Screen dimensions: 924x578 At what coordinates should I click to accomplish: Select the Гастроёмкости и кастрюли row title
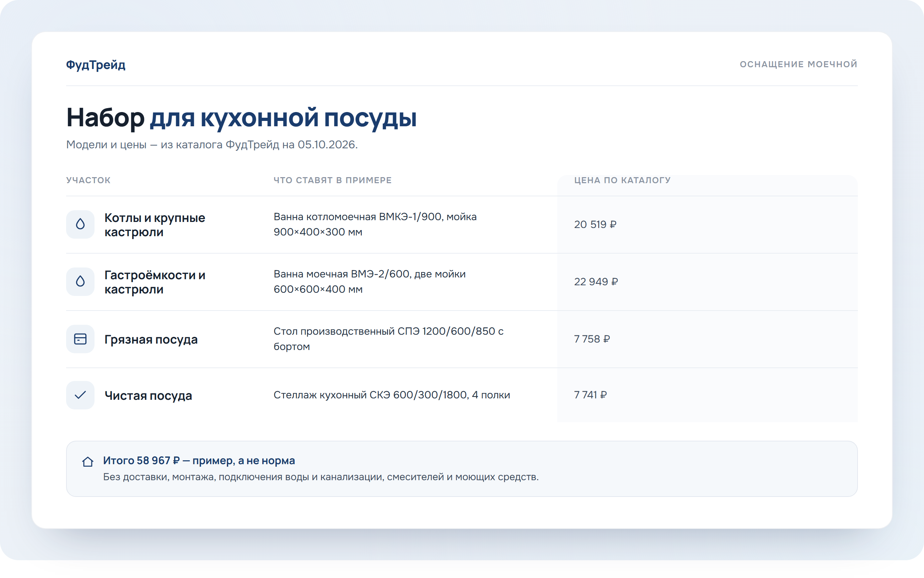(x=155, y=282)
